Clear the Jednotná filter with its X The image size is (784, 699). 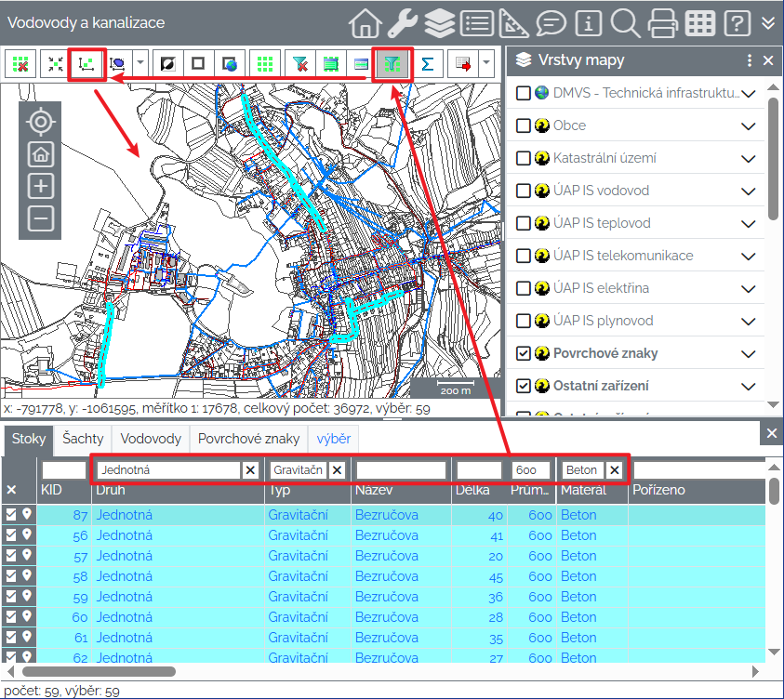(x=250, y=470)
